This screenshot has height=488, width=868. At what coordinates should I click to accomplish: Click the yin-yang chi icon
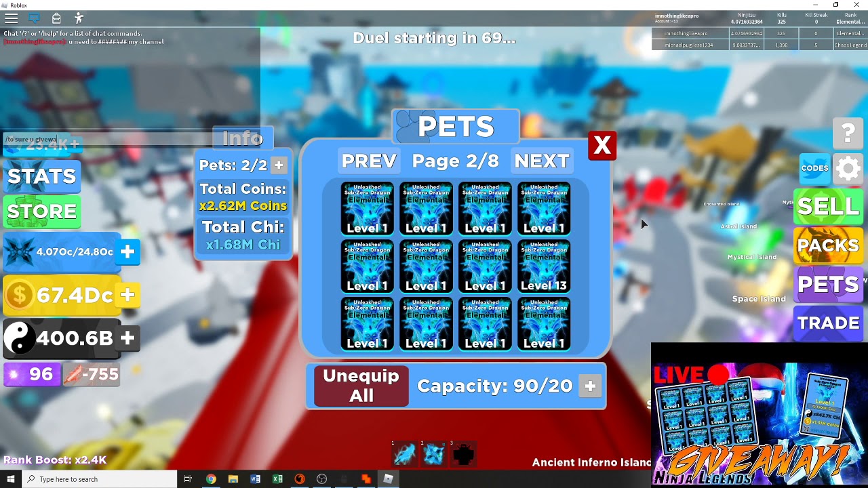click(x=20, y=338)
